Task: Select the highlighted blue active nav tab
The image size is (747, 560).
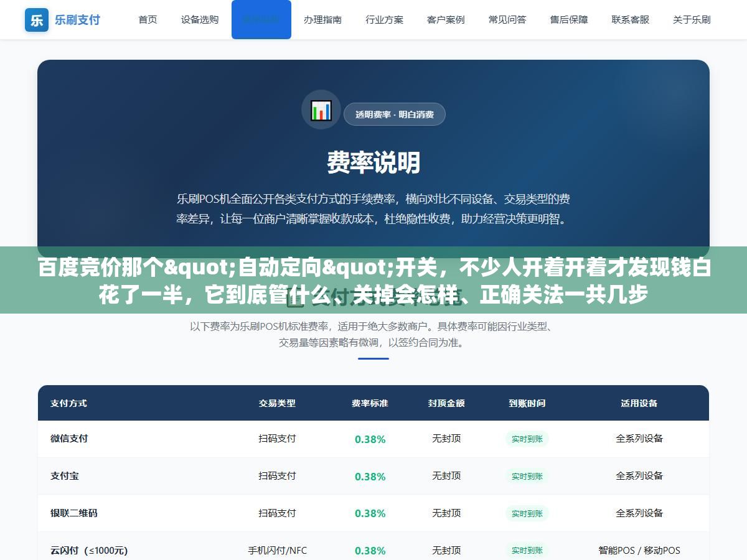Action: point(261,19)
